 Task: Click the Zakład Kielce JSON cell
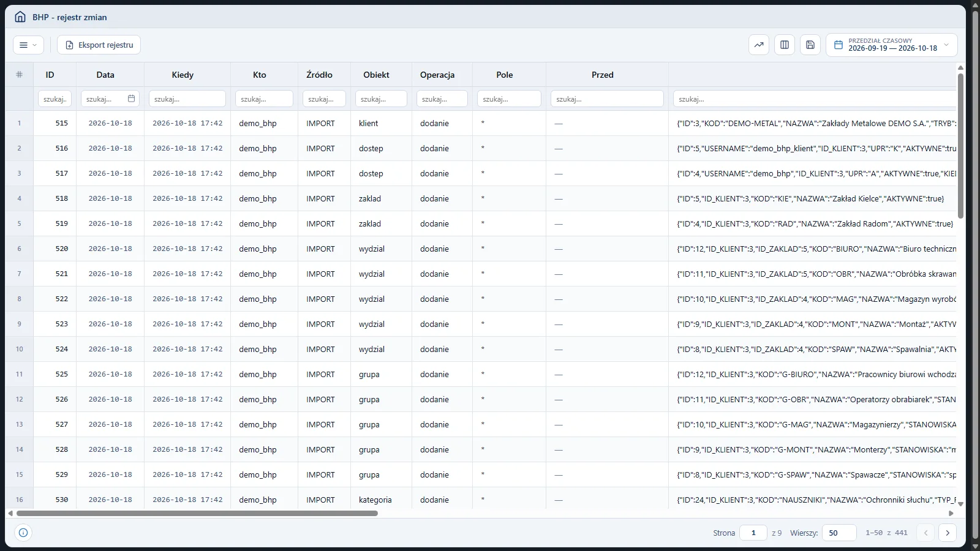(812, 198)
